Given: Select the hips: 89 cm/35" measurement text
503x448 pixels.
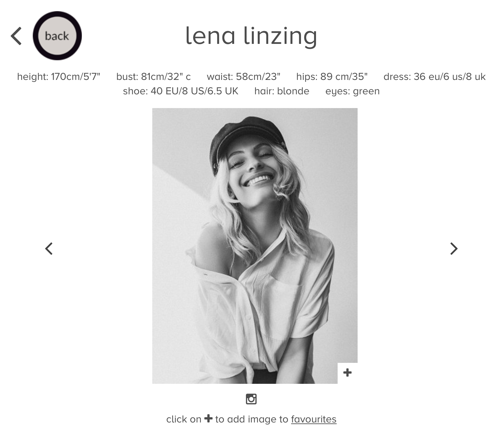Looking at the screenshot, I should click(x=332, y=77).
